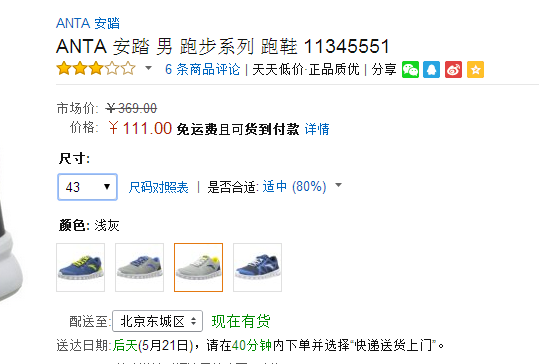Select dark navy blue shoe color
The width and height of the screenshot is (539, 364).
[257, 267]
